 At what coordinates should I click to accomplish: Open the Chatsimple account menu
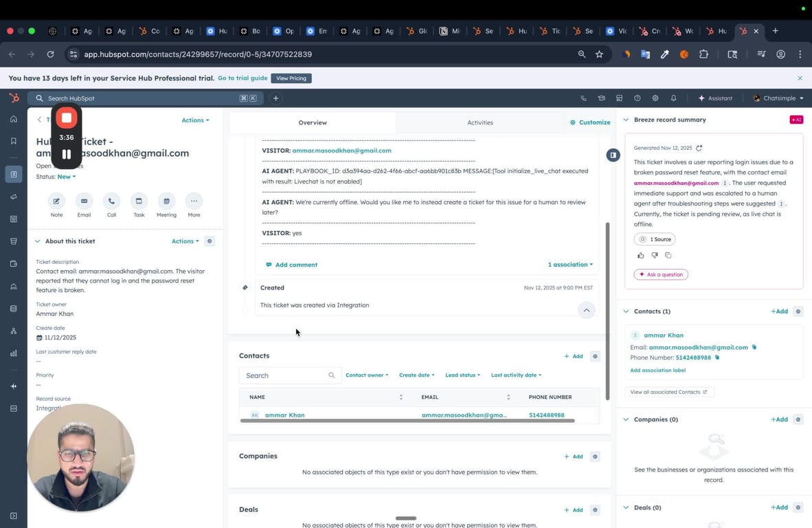[778, 98]
